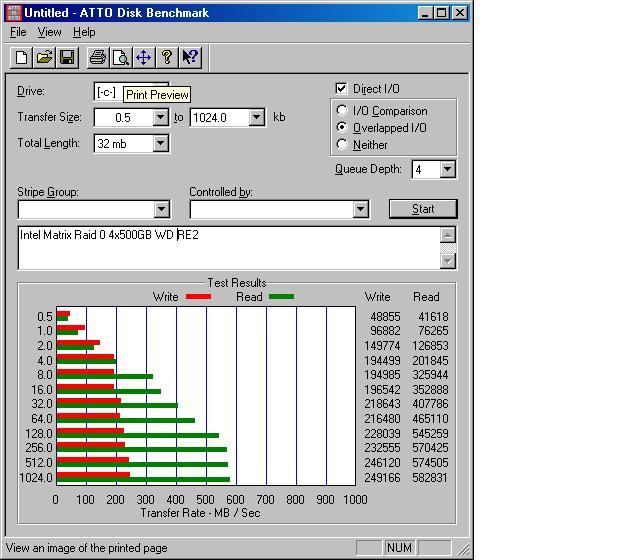Click the Print Preview tooltip

coord(157,95)
